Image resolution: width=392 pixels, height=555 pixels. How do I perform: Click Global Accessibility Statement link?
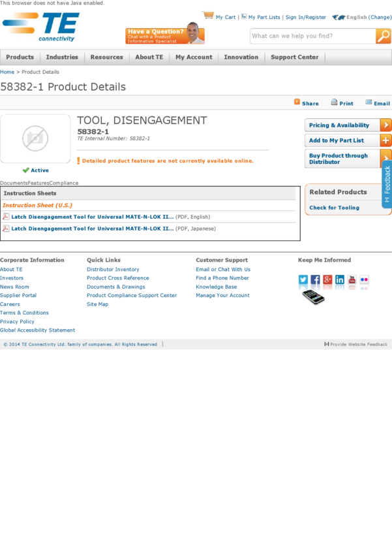37,330
